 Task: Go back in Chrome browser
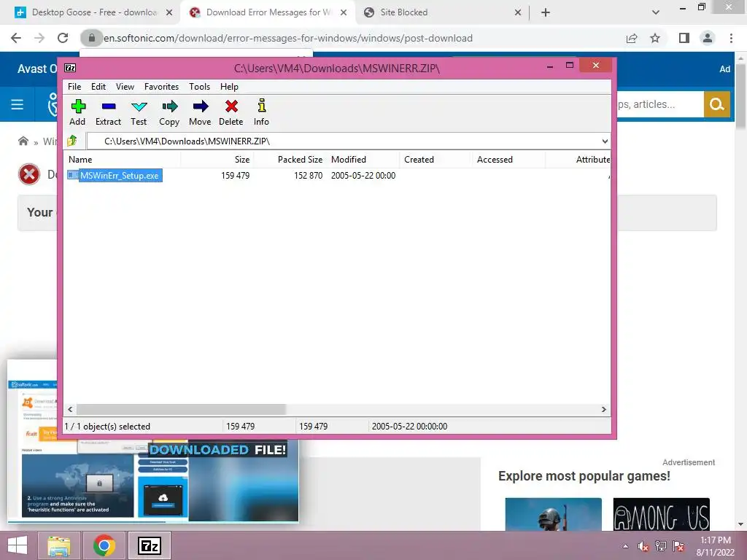[16, 38]
